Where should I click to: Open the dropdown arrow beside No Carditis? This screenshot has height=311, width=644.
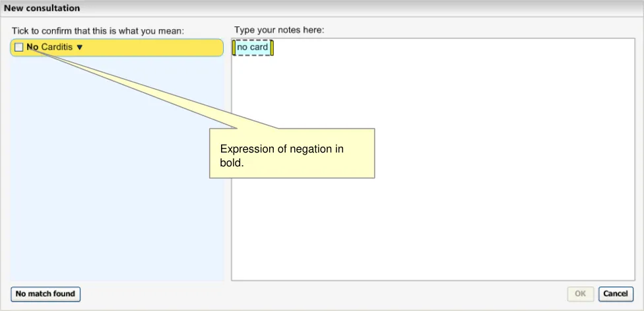coord(80,48)
